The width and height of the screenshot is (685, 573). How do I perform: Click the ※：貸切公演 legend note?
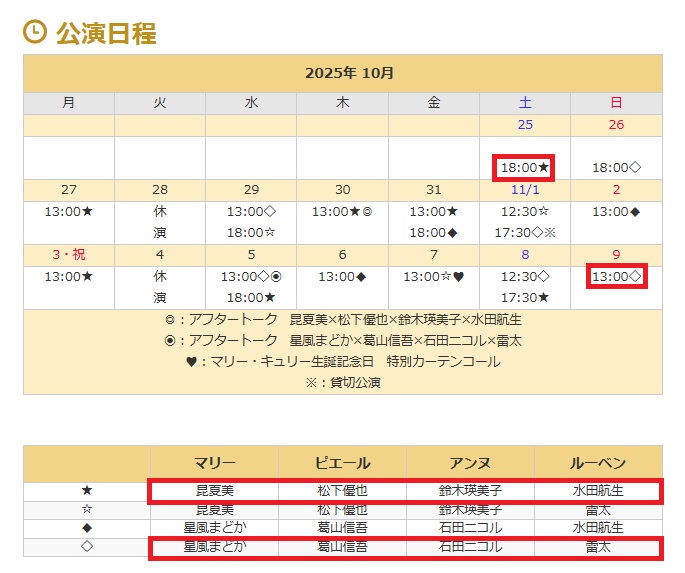point(342,382)
